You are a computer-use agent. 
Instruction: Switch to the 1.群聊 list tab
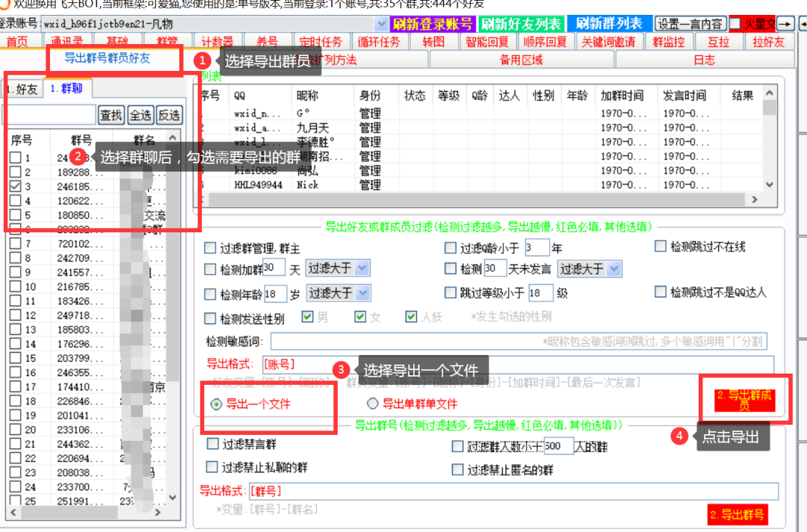click(x=67, y=88)
